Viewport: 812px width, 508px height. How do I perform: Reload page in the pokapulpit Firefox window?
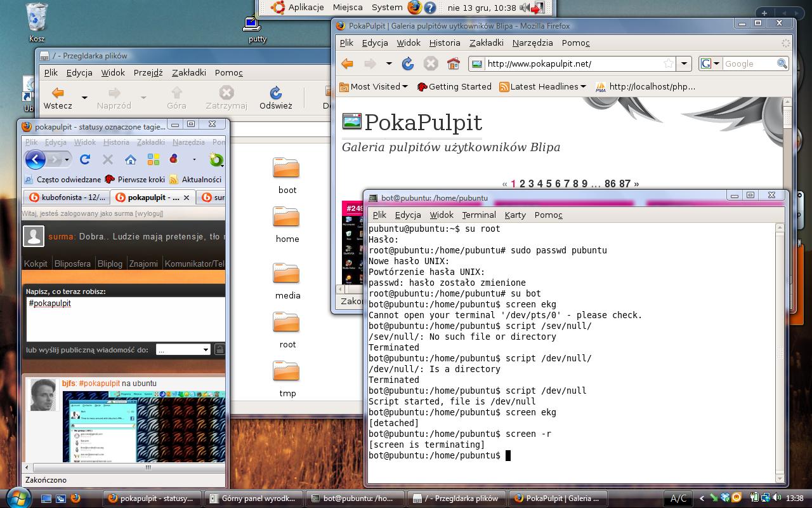pos(85,159)
